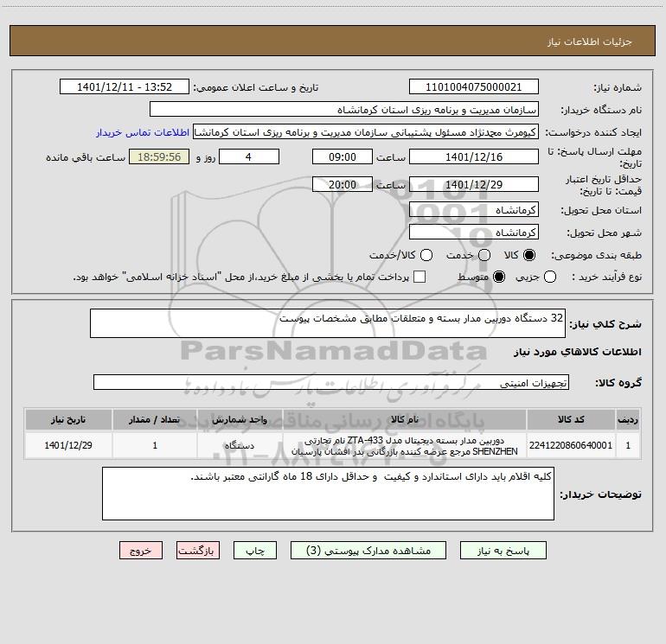Click the خروج exit button
The height and width of the screenshot is (644, 666).
[141, 550]
